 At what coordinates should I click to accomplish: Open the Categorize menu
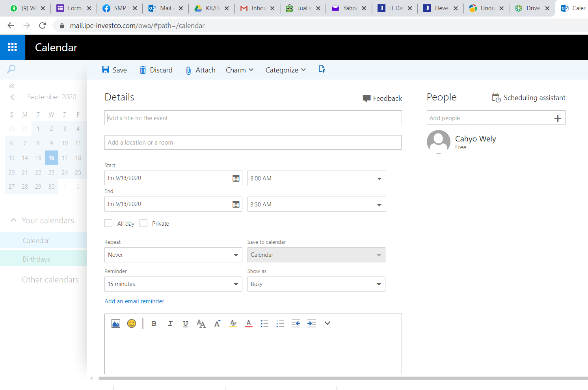pyautogui.click(x=285, y=70)
